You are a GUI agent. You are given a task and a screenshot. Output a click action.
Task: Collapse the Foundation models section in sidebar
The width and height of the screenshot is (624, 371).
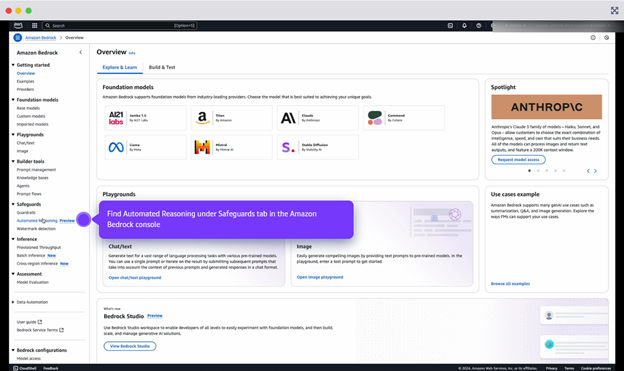(13, 100)
